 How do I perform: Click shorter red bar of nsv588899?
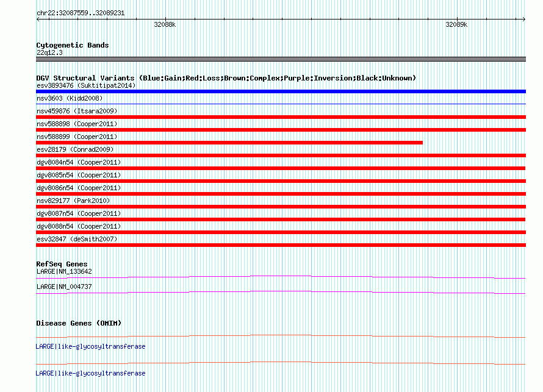(x=229, y=143)
